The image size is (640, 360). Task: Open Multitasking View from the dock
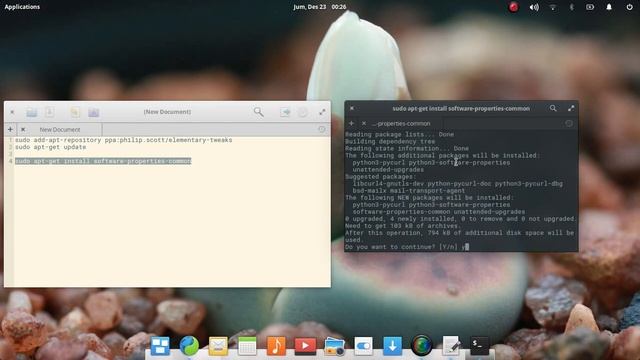160,346
